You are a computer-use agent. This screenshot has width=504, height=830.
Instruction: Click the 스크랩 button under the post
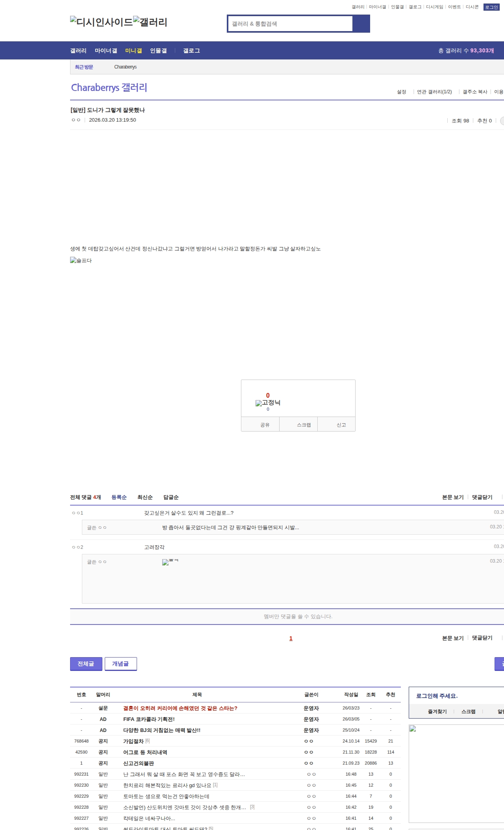tap(304, 425)
